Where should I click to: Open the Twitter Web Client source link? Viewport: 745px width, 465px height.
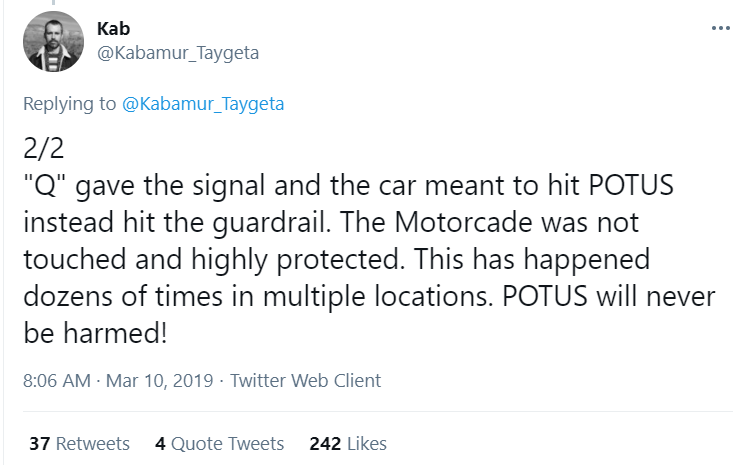(306, 380)
